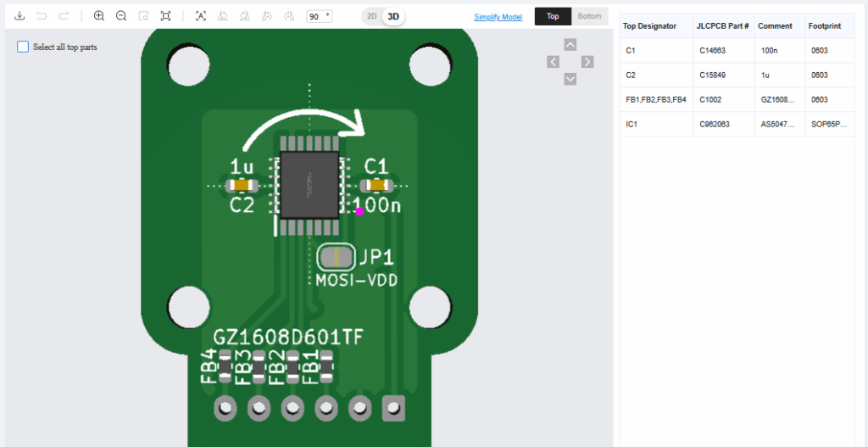Image resolution: width=868 pixels, height=447 pixels.
Task: Click the fit-to-screen icon
Action: point(166,16)
